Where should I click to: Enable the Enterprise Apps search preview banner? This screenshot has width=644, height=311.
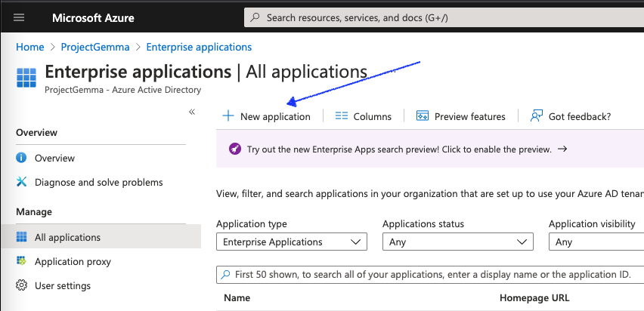[430, 149]
